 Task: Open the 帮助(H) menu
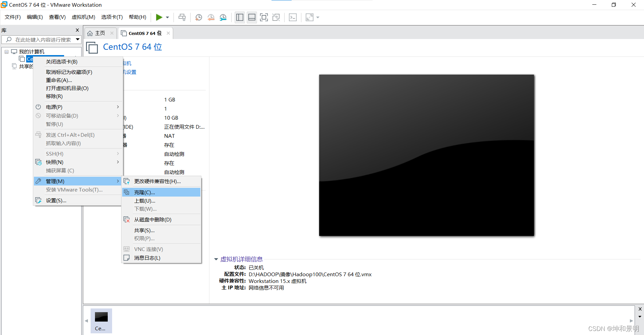(138, 17)
